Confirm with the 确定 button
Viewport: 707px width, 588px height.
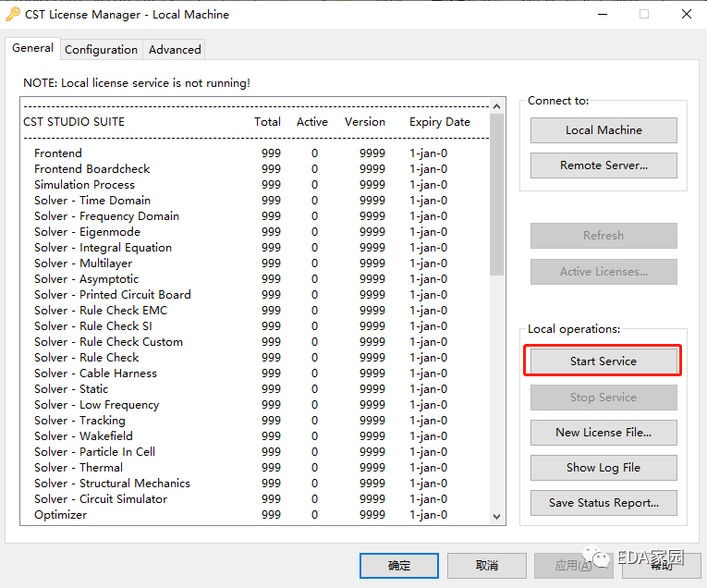point(399,566)
